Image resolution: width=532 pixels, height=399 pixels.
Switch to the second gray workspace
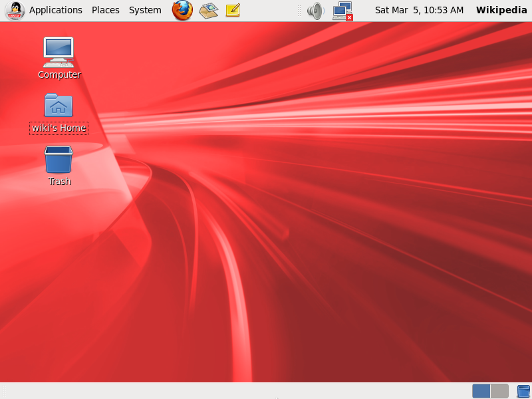pyautogui.click(x=499, y=391)
